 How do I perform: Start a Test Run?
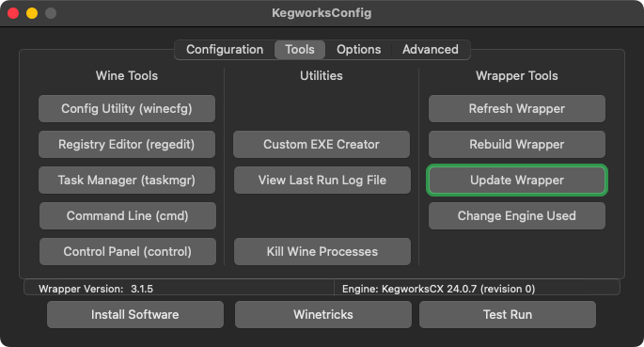508,315
